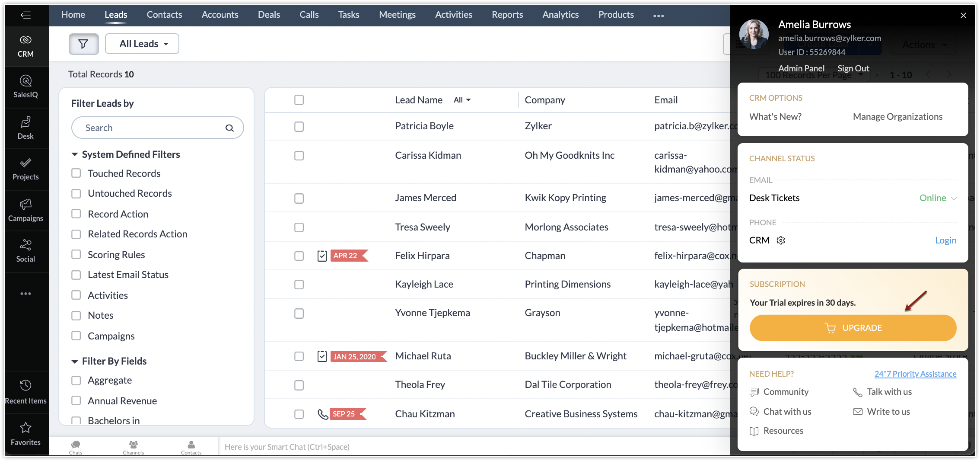Screen dimensions: 980x461
Task: Open the All Leads view dropdown
Action: (142, 44)
